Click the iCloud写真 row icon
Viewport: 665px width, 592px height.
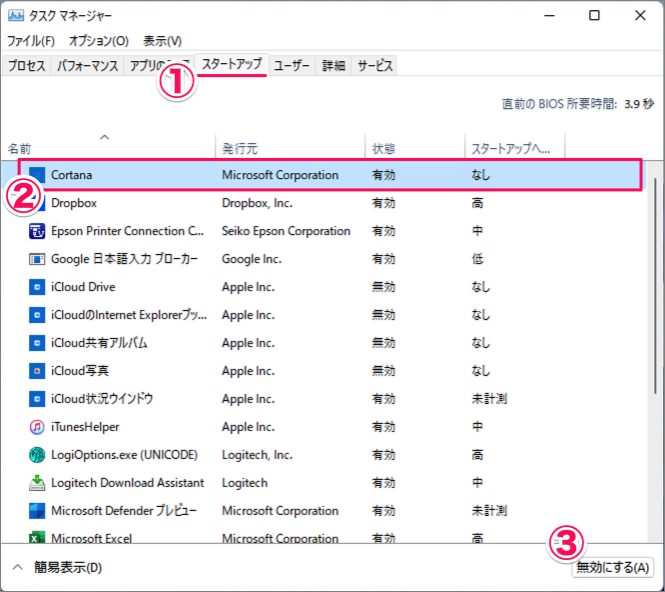click(37, 371)
